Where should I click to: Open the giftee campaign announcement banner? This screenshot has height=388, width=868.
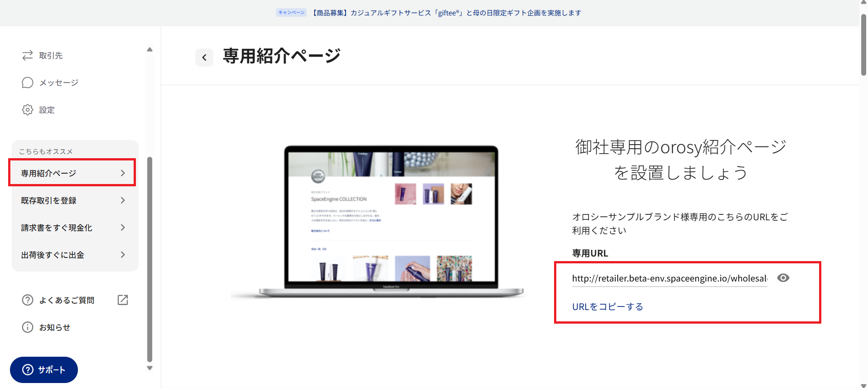447,13
